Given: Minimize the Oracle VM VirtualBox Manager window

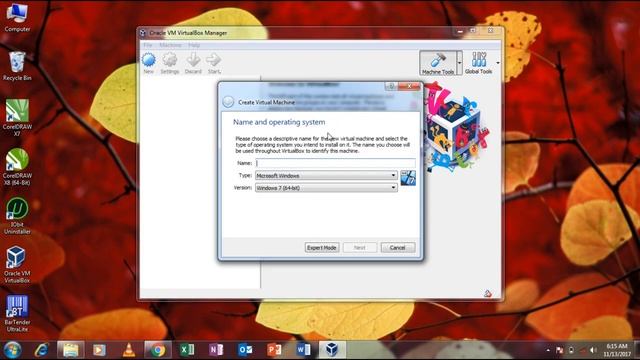Looking at the screenshot, I should [x=460, y=31].
